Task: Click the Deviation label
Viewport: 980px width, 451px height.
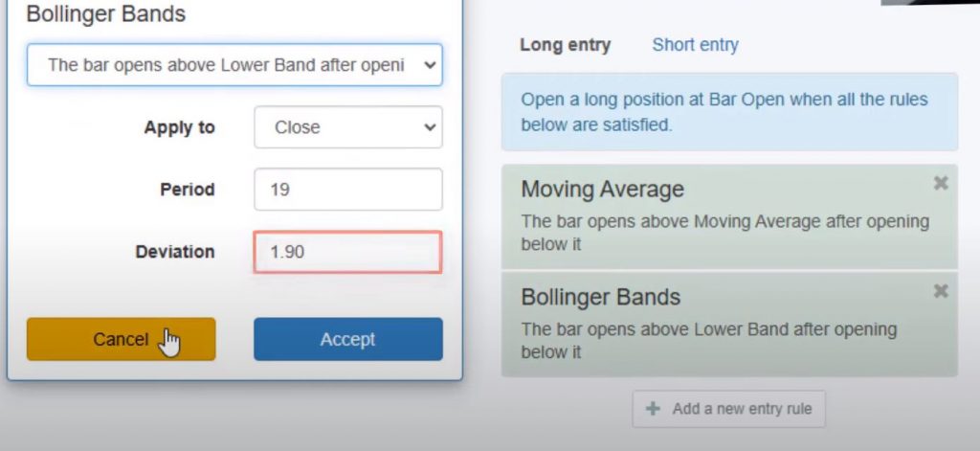Action: [x=175, y=252]
